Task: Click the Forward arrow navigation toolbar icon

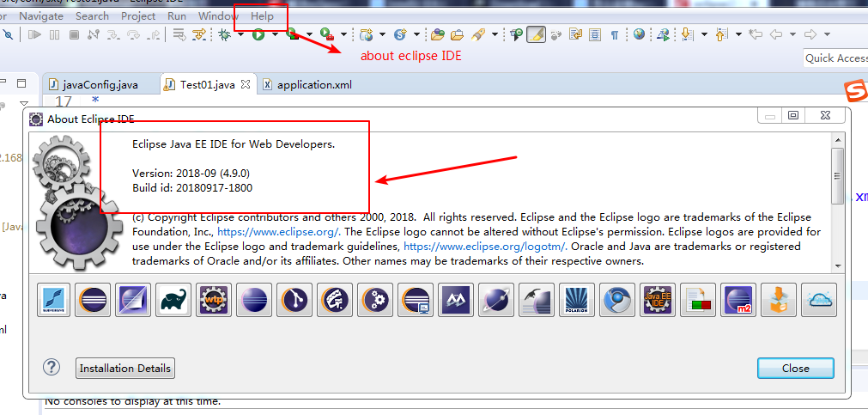Action: (x=810, y=35)
